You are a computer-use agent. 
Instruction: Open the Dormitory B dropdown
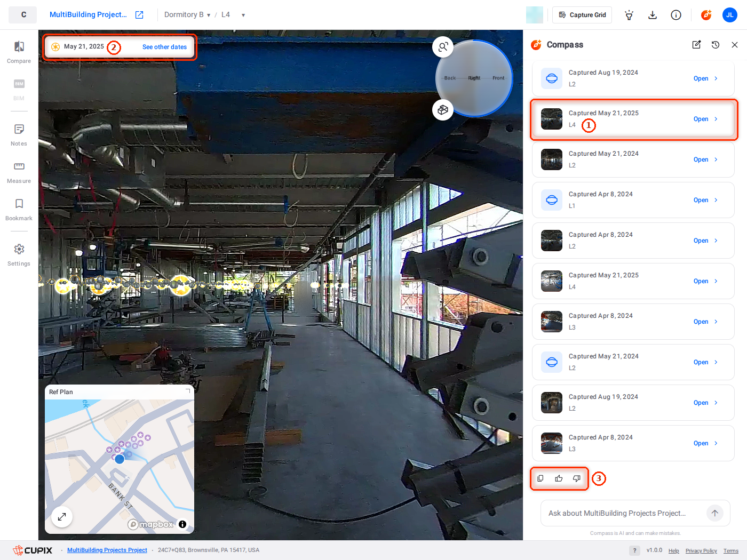click(187, 15)
